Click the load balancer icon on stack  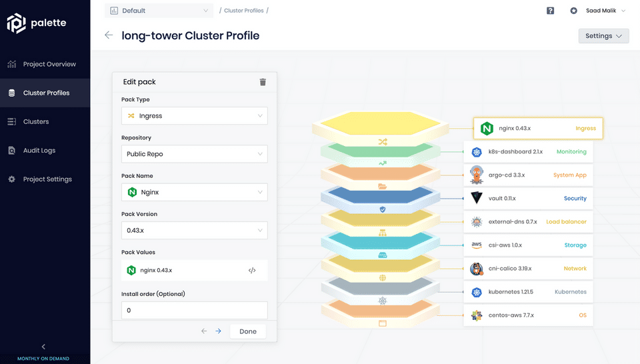click(383, 233)
